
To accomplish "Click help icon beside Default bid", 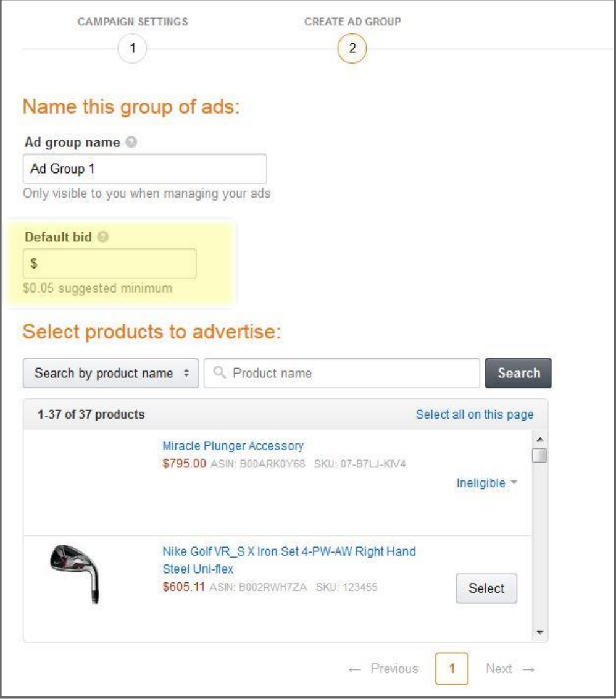I will coord(103,236).
